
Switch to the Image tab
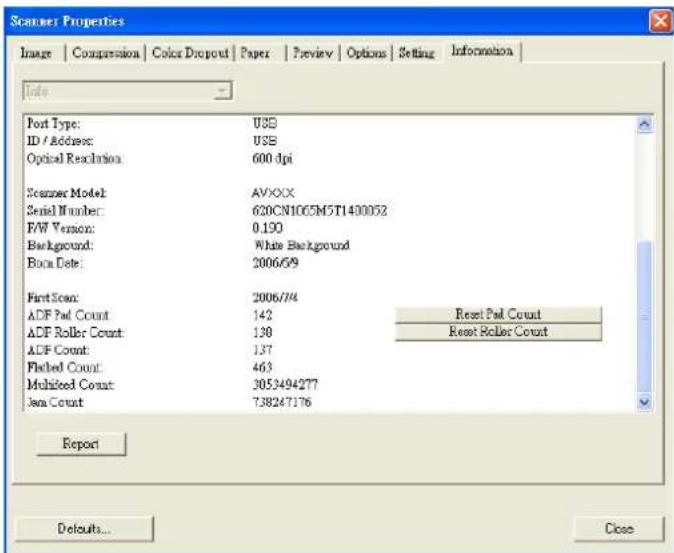click(x=37, y=53)
